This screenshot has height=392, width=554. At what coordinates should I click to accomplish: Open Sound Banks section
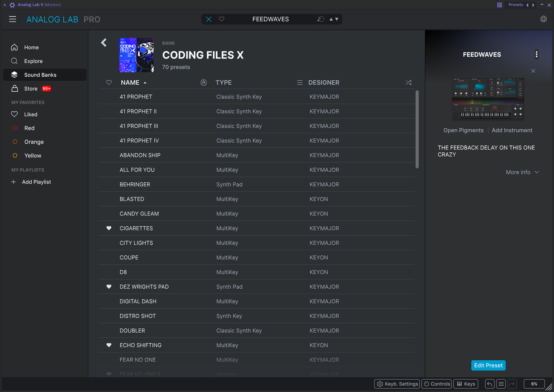(45, 75)
